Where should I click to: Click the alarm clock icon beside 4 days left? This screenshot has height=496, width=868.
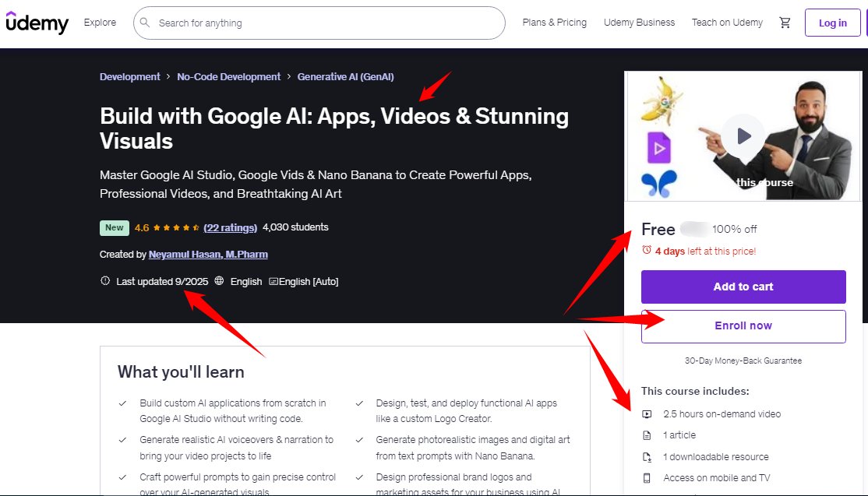[x=647, y=250]
